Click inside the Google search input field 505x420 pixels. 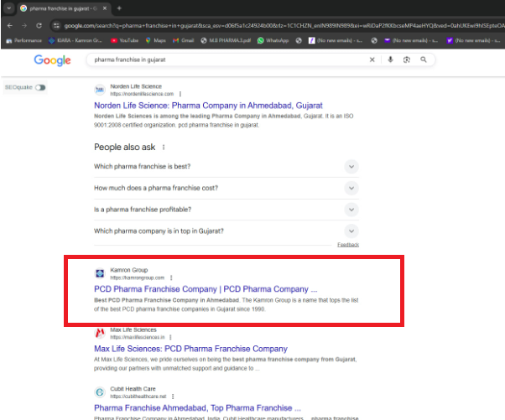226,60
